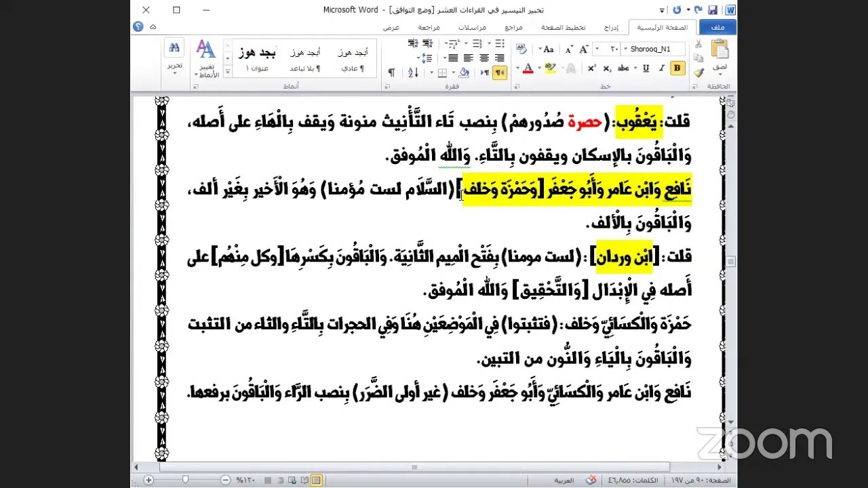Open the Change Styles dropdown
Image resolution: width=868 pixels, height=488 pixels.
pos(205,58)
